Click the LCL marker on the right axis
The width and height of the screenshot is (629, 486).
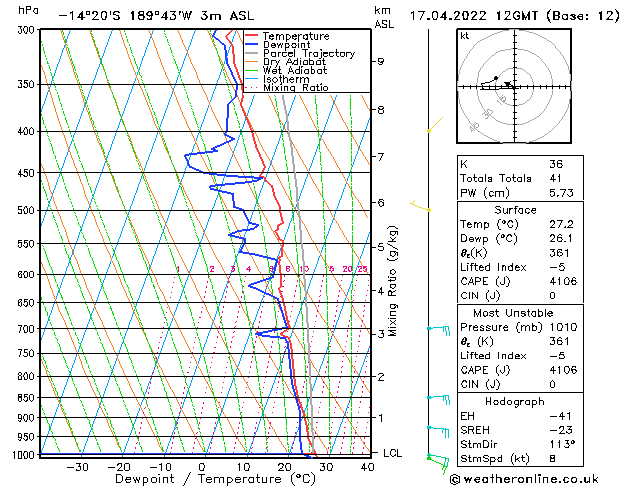pyautogui.click(x=394, y=453)
